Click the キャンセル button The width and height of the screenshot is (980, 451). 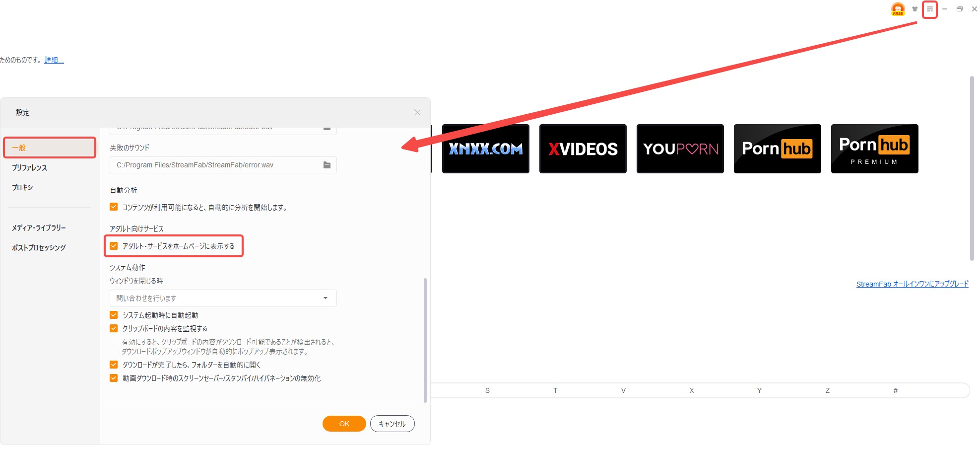pyautogui.click(x=392, y=424)
